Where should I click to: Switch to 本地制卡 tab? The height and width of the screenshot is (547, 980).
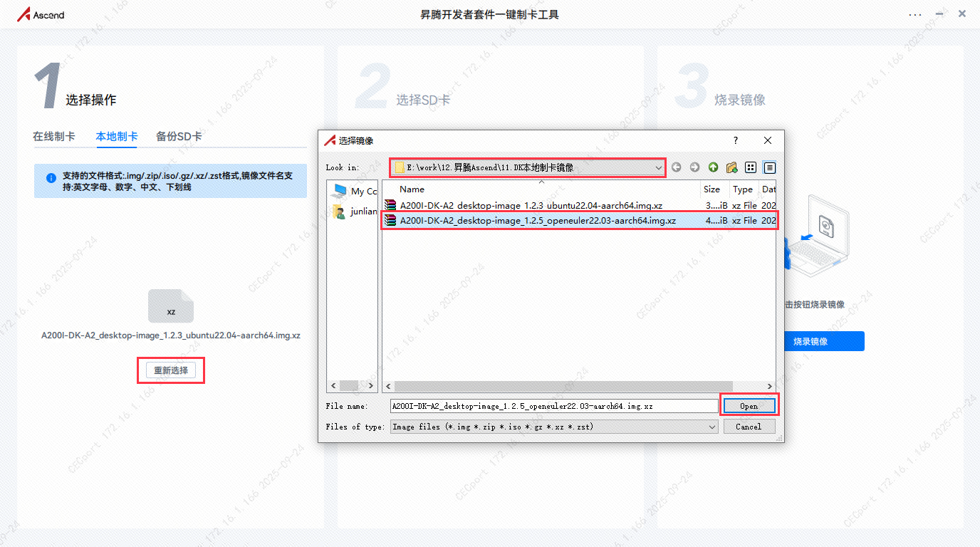coord(117,136)
